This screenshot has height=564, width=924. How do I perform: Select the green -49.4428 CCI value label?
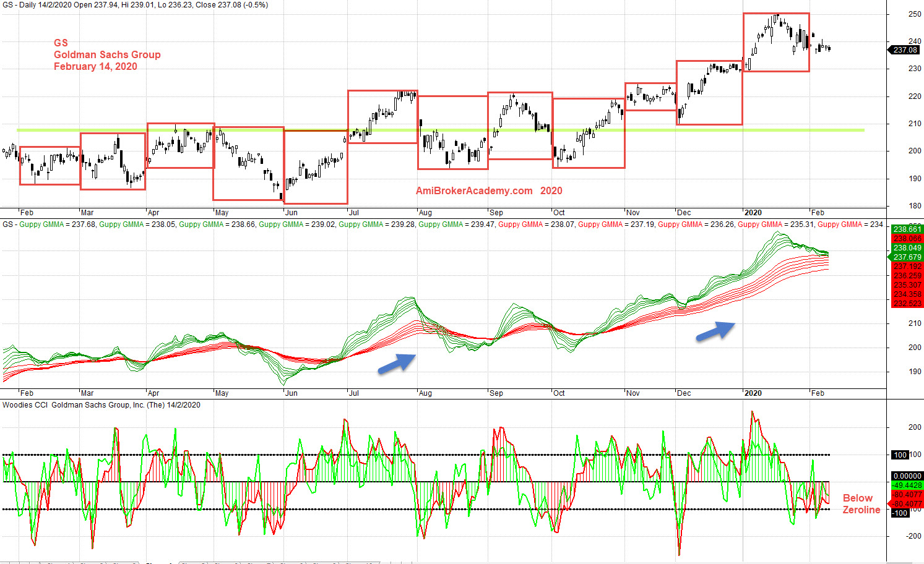(x=907, y=485)
